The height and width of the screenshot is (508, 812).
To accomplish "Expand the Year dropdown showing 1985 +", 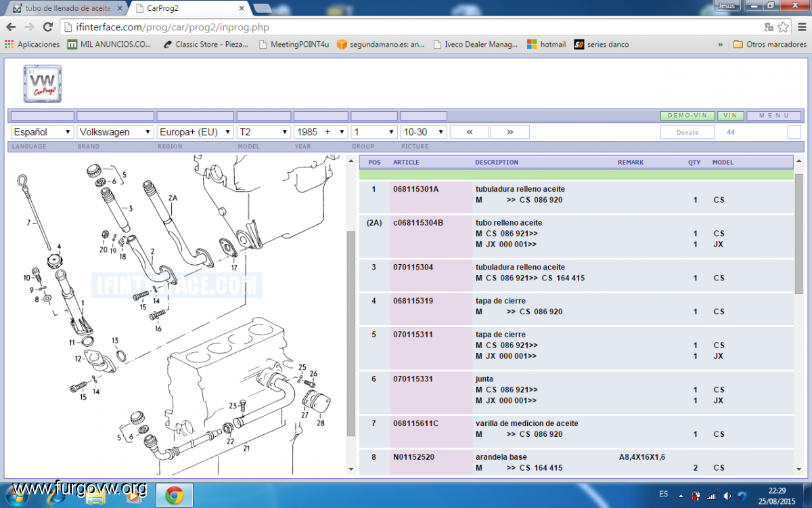I will [321, 132].
